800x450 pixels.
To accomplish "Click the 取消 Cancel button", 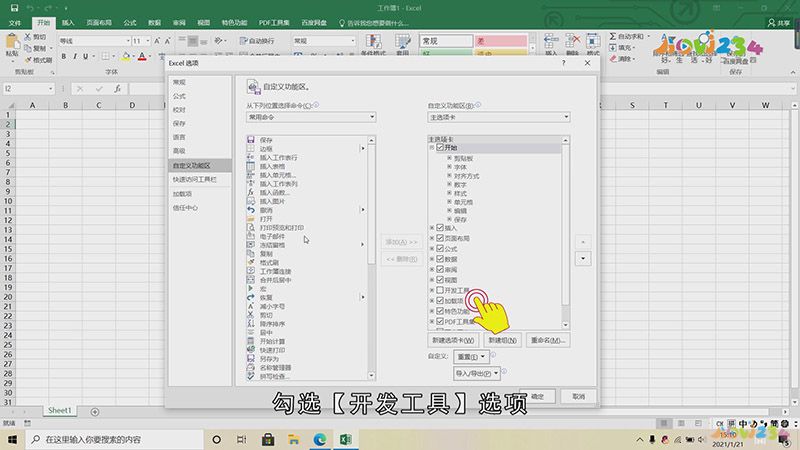I will [x=578, y=396].
